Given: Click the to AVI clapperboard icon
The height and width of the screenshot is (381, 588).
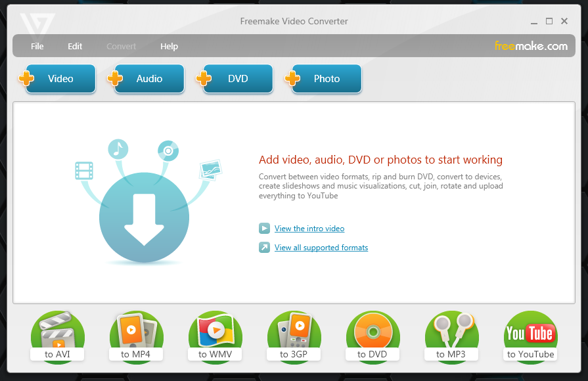Looking at the screenshot, I should [x=57, y=337].
